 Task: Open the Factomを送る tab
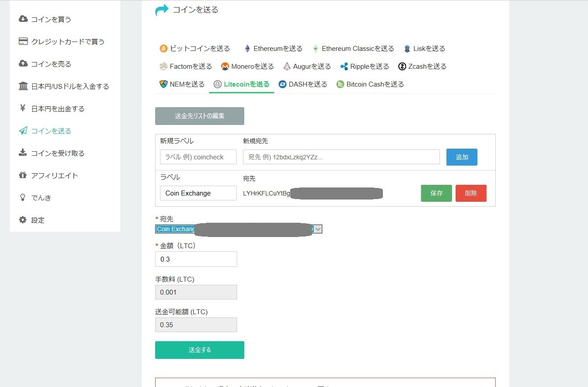click(x=185, y=66)
